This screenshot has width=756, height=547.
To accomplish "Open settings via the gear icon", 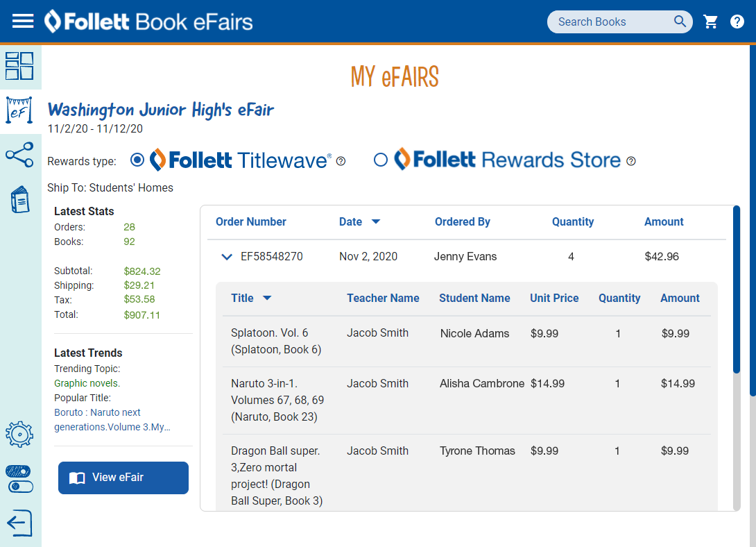I will [x=20, y=434].
